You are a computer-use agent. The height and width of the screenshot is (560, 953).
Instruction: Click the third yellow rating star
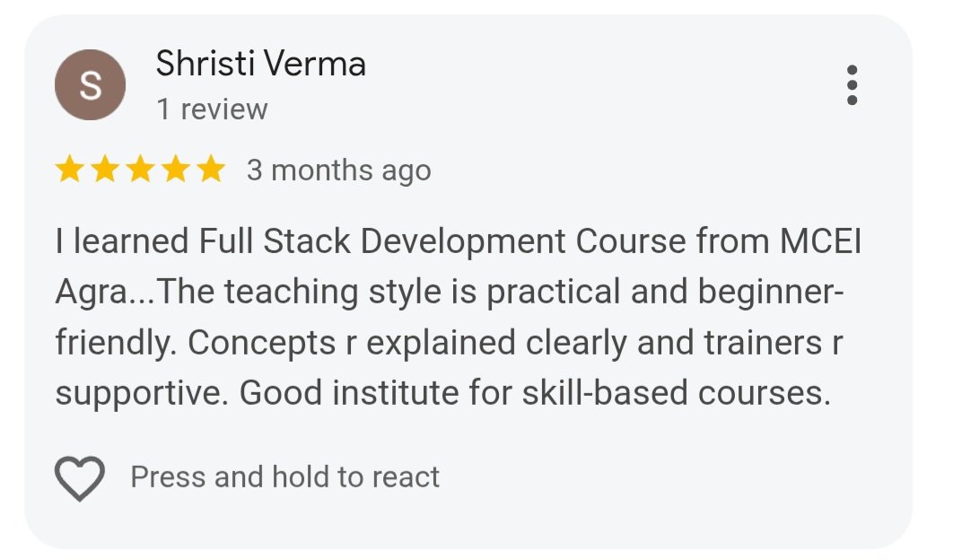tap(140, 170)
